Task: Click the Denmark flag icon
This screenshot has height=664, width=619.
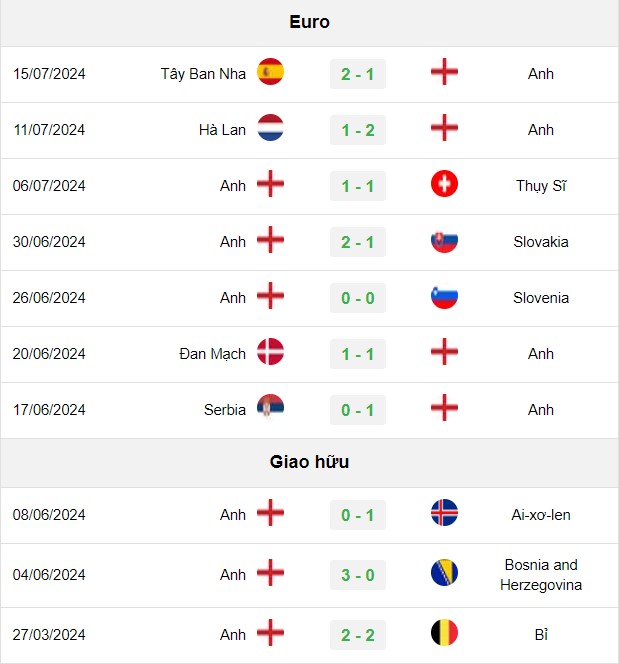Action: click(x=270, y=351)
